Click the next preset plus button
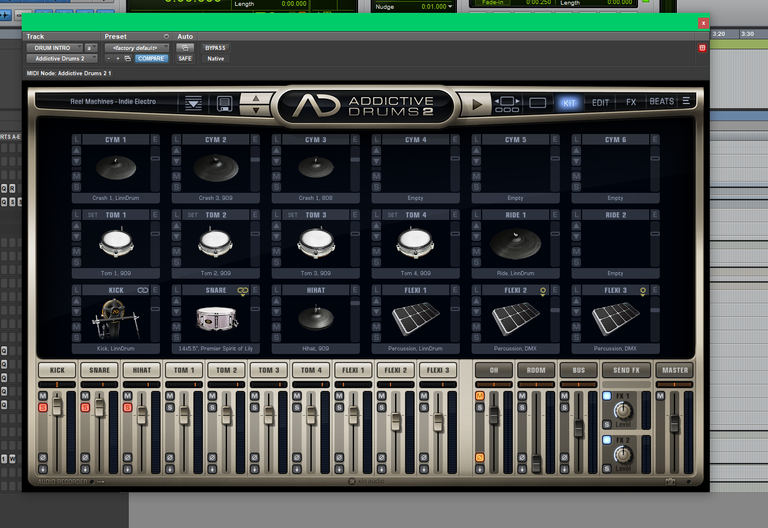This screenshot has height=528, width=768. pos(118,58)
